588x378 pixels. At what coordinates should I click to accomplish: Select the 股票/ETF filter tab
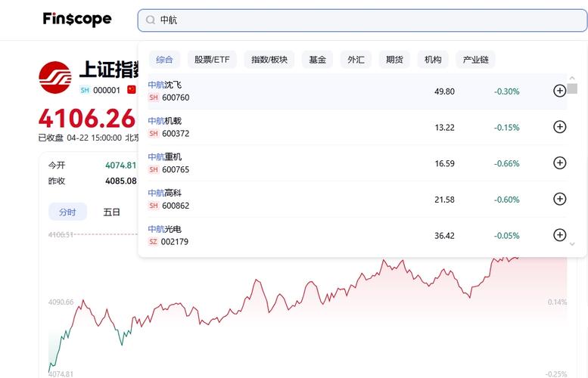click(212, 60)
